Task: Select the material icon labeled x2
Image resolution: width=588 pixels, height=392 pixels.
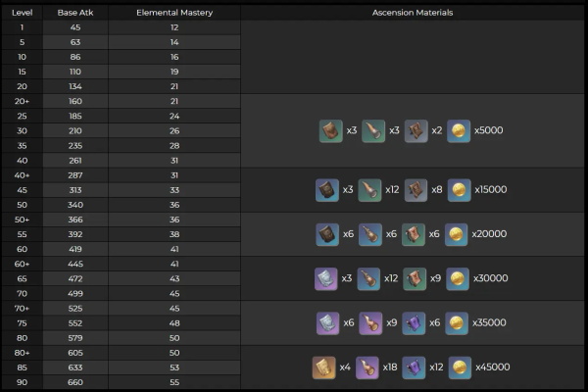Action: click(x=416, y=131)
